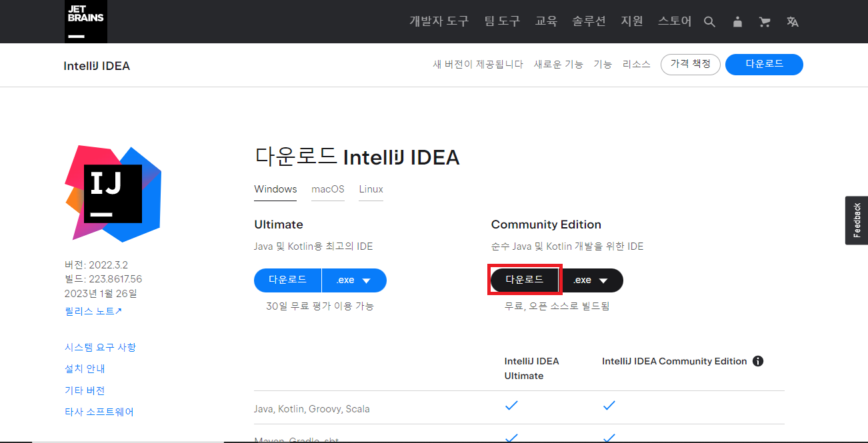Expand the Ultimate .exe format dropdown
Viewport: 868px width, 443px height.
tap(354, 280)
